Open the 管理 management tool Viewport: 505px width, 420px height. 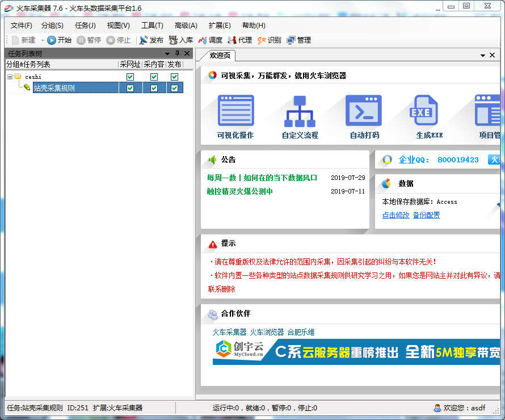[299, 40]
